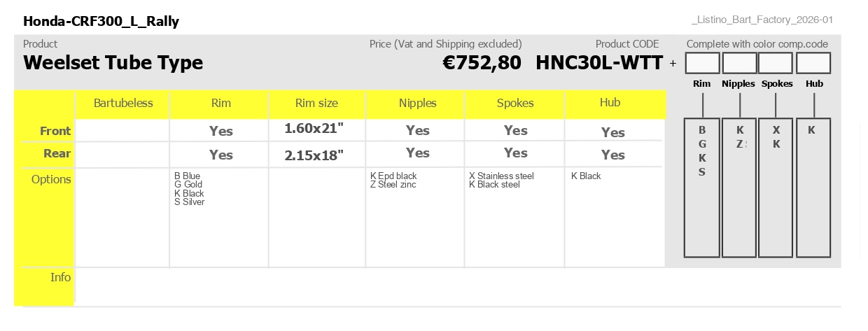Choose the K Epd black nipples option
The image size is (868, 331).
[393, 176]
